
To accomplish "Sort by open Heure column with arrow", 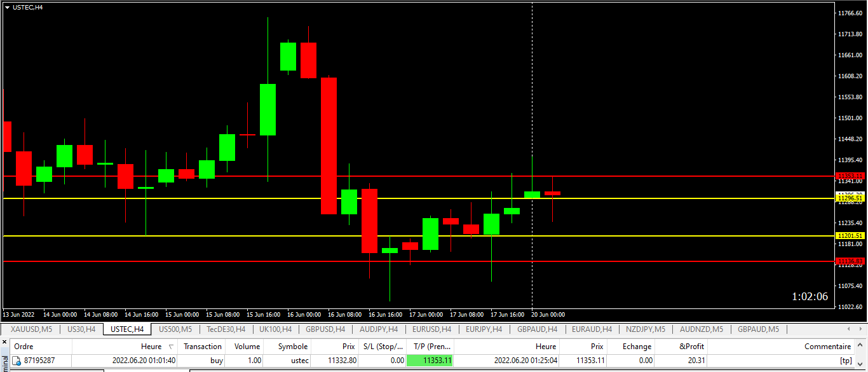I will coord(125,347).
